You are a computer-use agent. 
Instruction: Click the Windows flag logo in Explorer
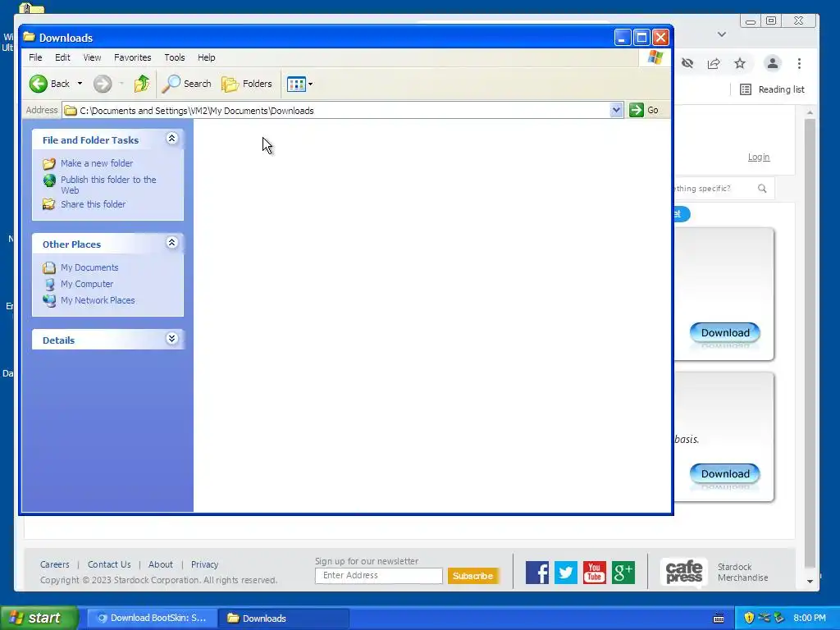coord(655,57)
